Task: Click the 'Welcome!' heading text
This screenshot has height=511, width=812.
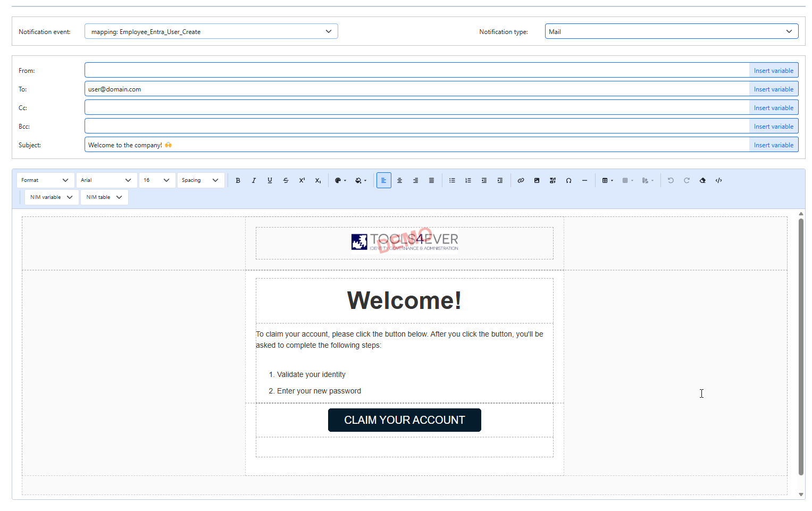Action: pos(404,300)
